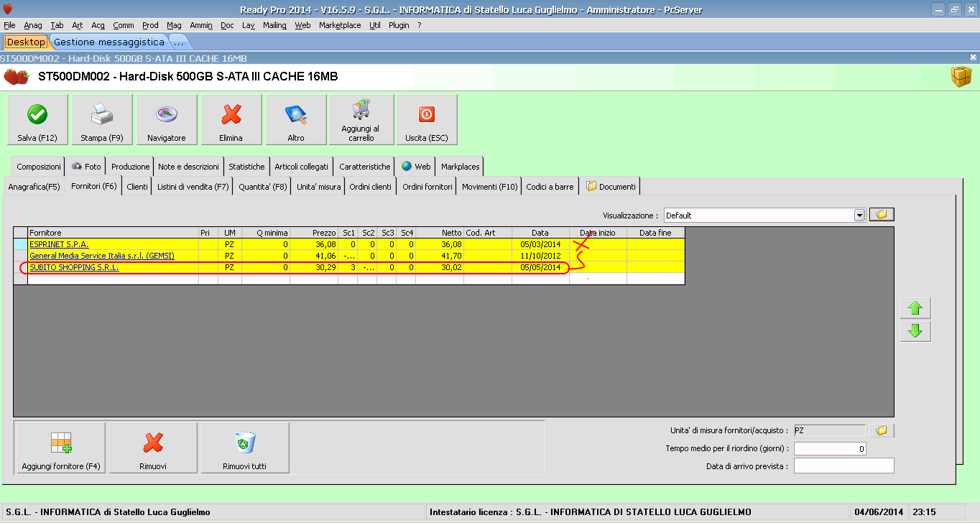Image resolution: width=980 pixels, height=523 pixels.
Task: Click the Data fine column header
Action: [655, 233]
